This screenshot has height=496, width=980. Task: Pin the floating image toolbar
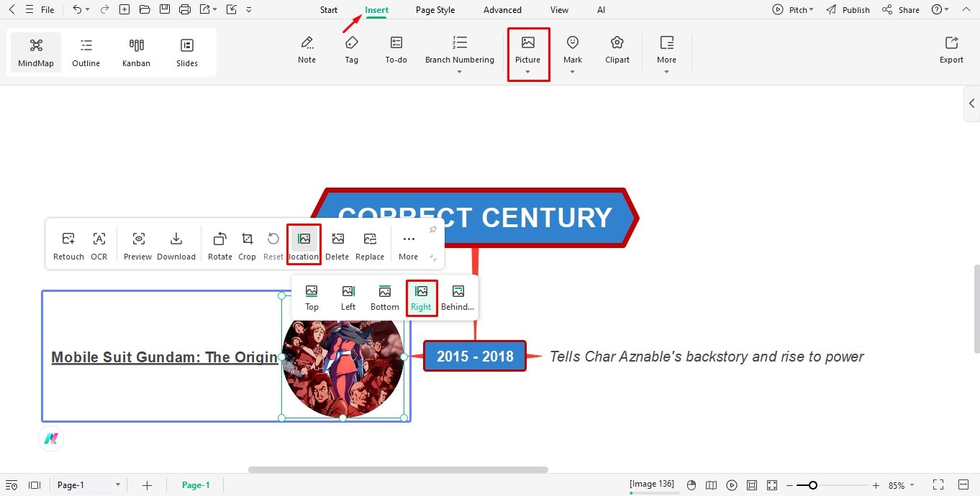click(432, 230)
